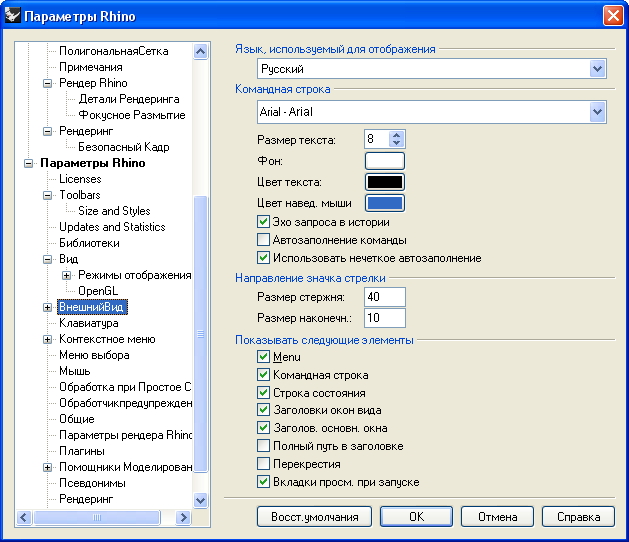Expand the ВнешнийВид tree node

(47, 307)
